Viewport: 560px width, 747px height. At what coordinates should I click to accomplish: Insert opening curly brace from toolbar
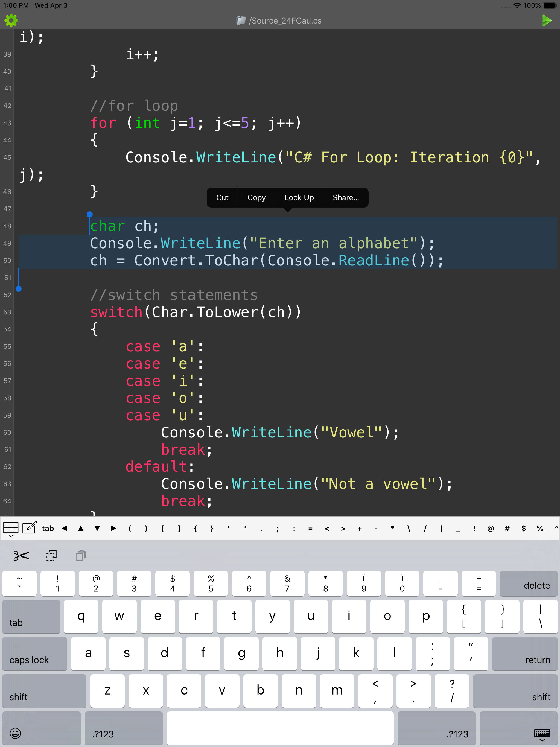point(195,529)
